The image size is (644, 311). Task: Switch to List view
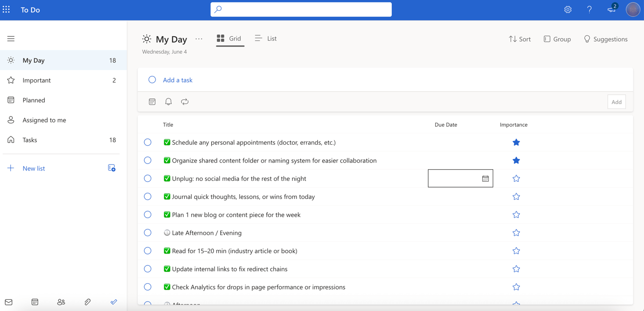(x=265, y=39)
